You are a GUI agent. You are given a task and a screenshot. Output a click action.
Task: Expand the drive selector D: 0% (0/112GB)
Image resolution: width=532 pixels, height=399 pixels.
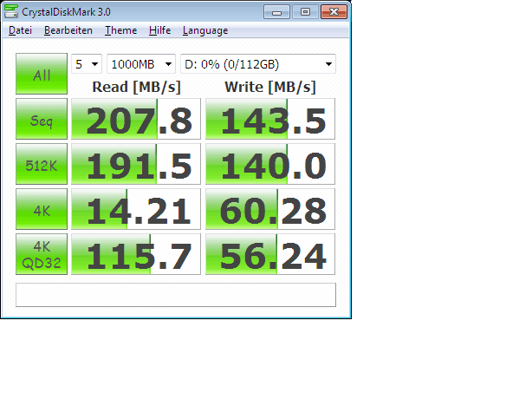click(258, 64)
